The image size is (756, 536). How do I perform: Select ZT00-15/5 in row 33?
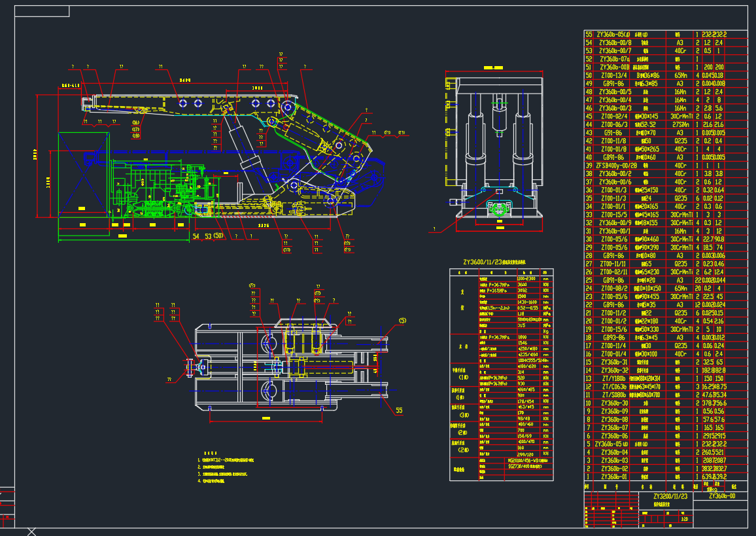coord(614,215)
